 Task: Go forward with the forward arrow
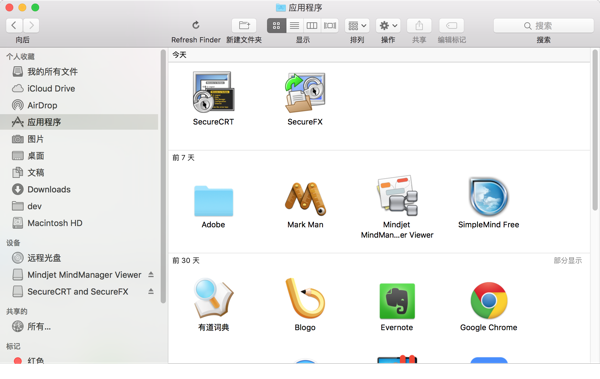pyautogui.click(x=31, y=26)
